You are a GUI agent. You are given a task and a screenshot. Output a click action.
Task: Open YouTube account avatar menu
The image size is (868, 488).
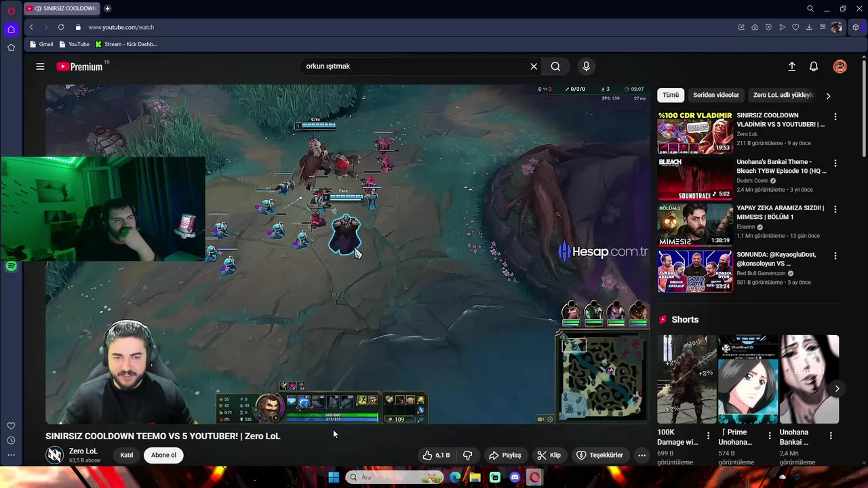840,66
